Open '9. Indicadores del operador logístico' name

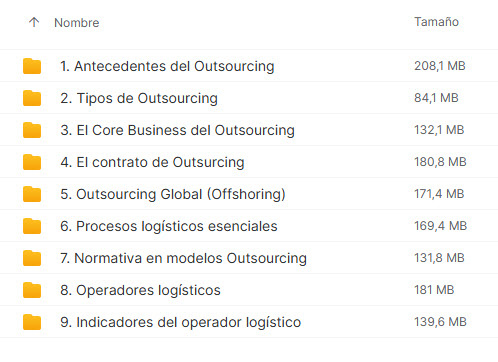[x=181, y=322]
